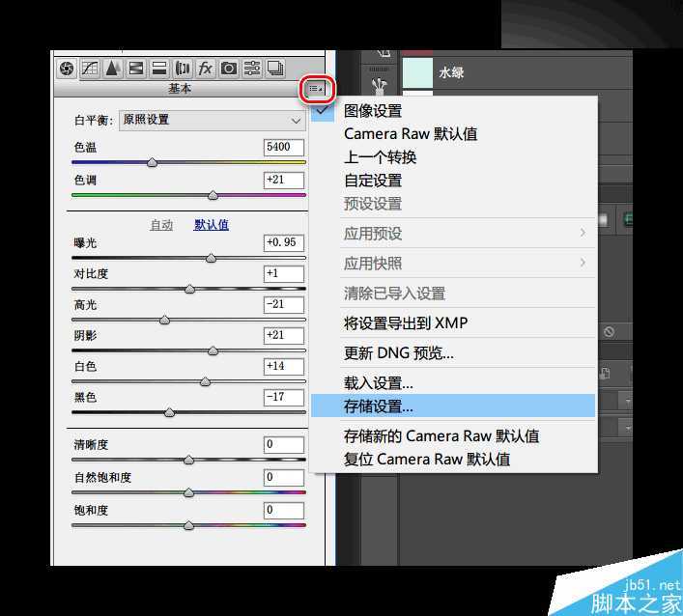This screenshot has height=616, width=683.
Task: Click the clarity slider handle
Action: click(188, 461)
